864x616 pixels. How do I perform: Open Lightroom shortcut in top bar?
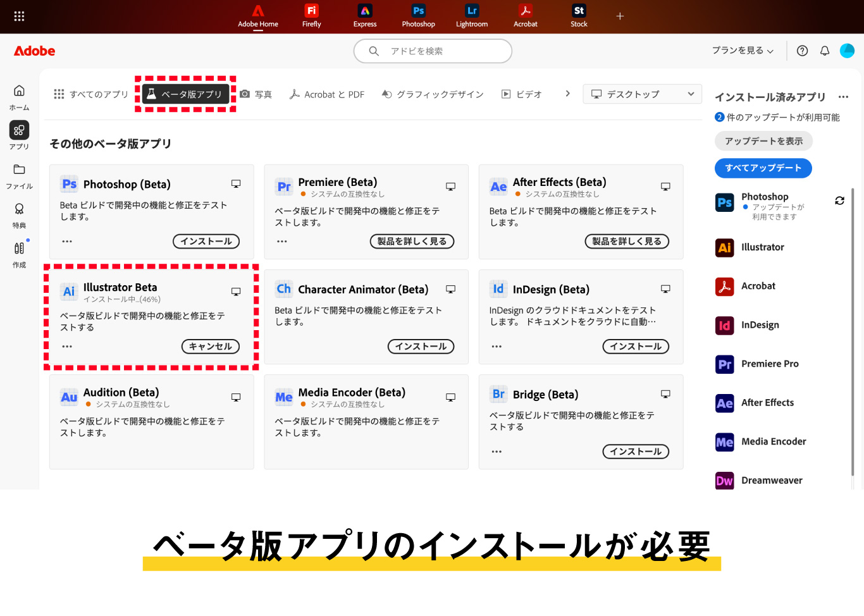(x=472, y=16)
